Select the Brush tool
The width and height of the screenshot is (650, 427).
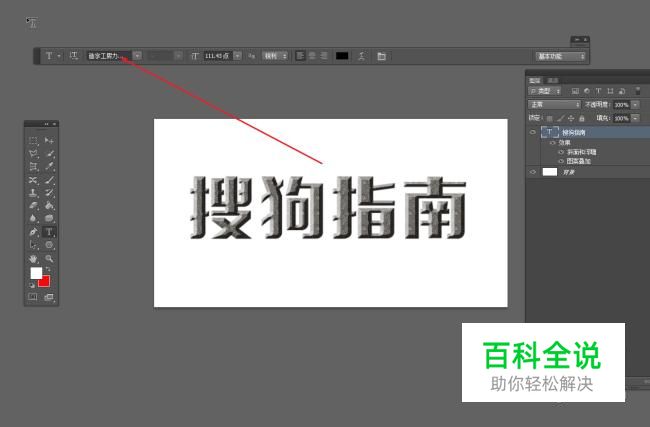pyautogui.click(x=49, y=180)
